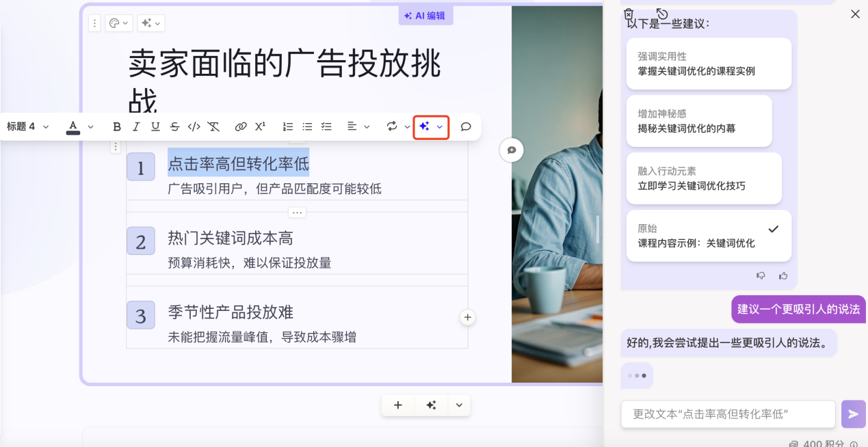Apply superscript formatting
The image size is (868, 447).
tap(260, 126)
